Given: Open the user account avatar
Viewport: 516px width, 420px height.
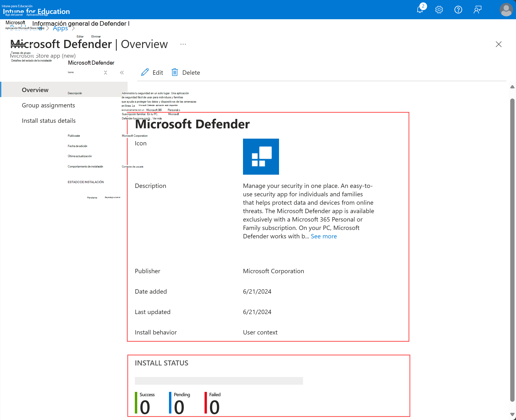Looking at the screenshot, I should [x=506, y=10].
